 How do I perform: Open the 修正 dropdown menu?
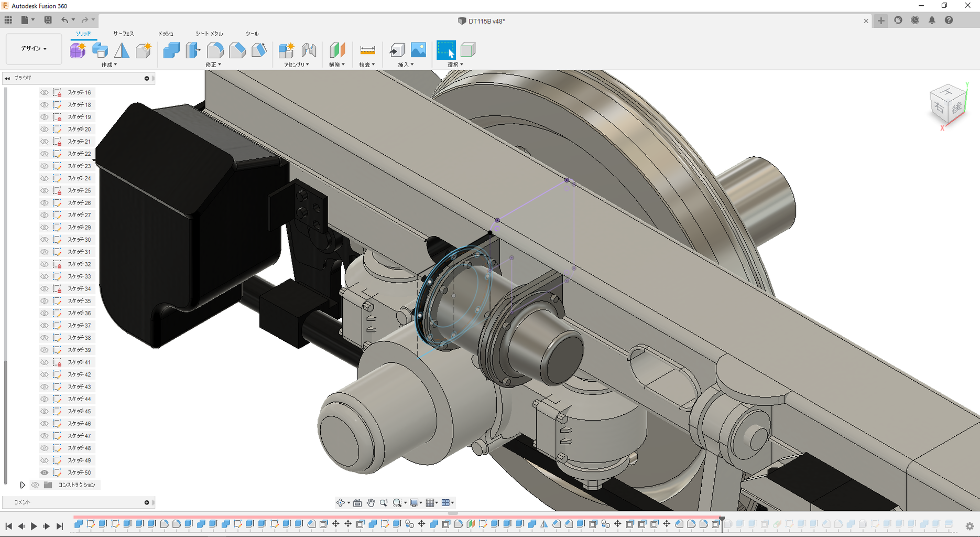tap(213, 65)
